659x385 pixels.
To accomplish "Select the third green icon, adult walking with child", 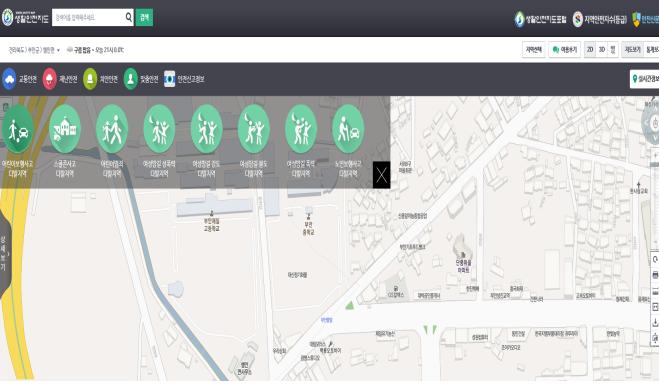I will (112, 129).
